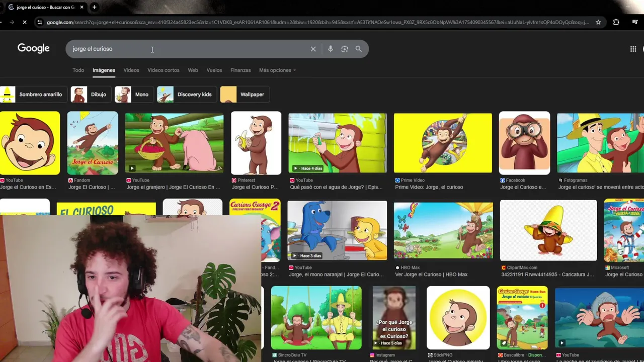Open the browser extensions puzzle icon
Image resolution: width=644 pixels, height=362 pixels.
tap(616, 22)
